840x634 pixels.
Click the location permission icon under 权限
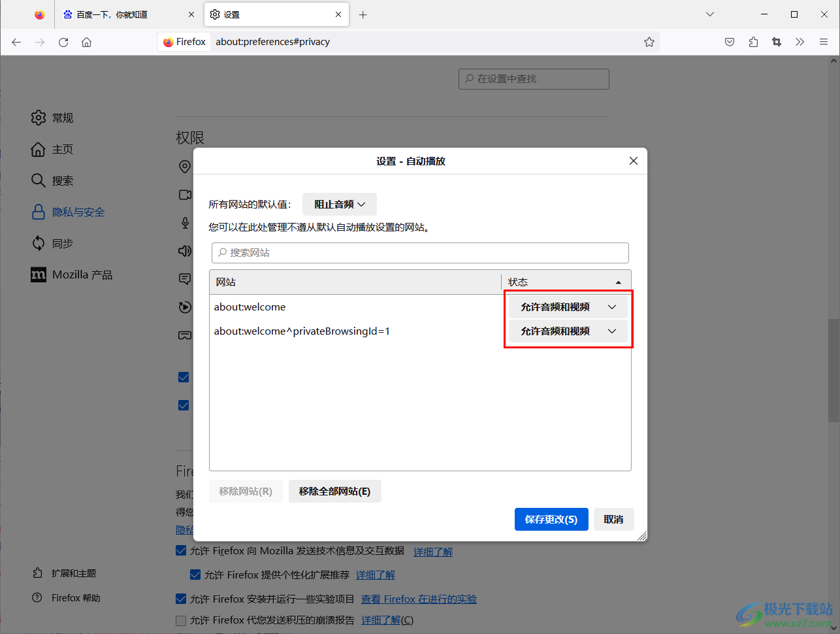[185, 167]
